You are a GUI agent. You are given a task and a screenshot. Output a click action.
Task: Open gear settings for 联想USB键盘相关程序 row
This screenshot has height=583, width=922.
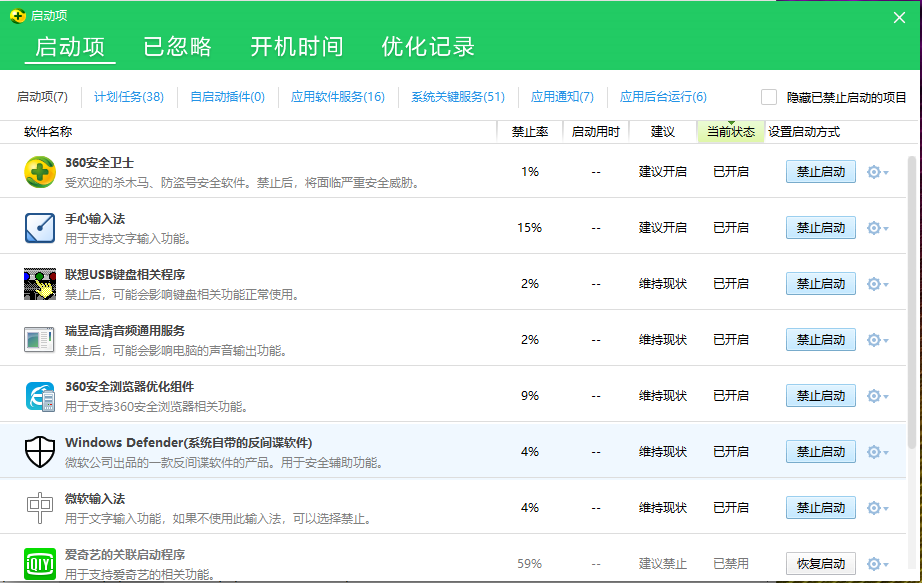pyautogui.click(x=877, y=284)
